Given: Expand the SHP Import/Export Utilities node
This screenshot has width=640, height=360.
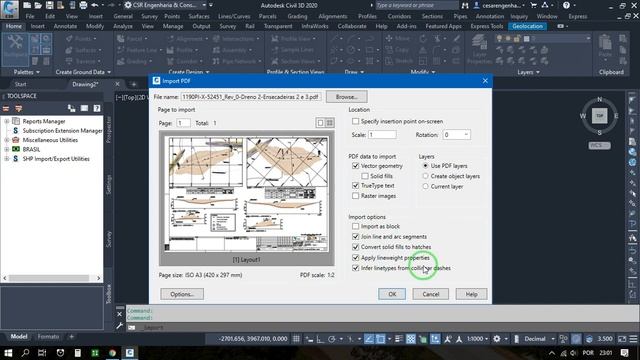Looking at the screenshot, I should pos(7,159).
